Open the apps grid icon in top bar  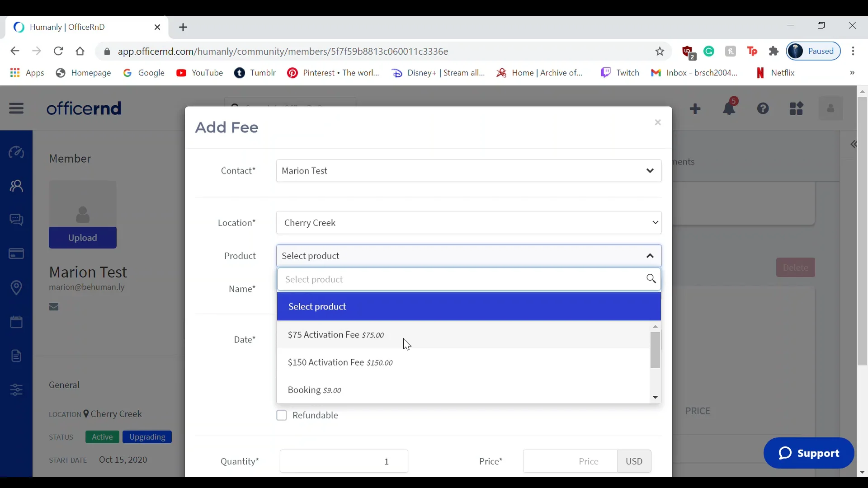coord(797,108)
